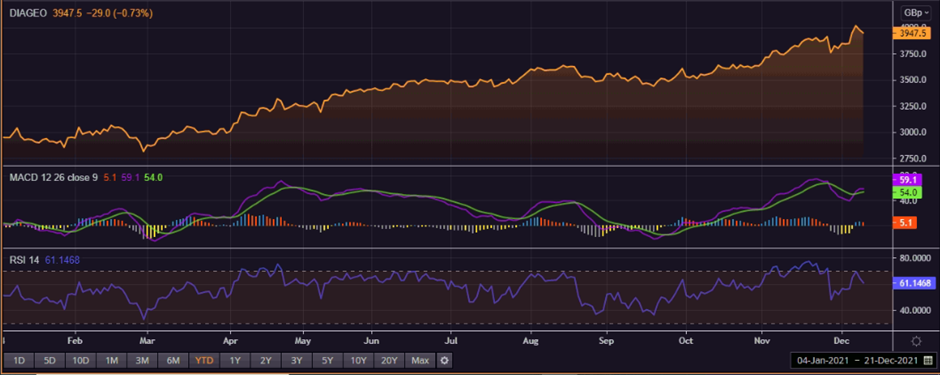Select the 1D time range
The image size is (940, 375).
pos(19,361)
